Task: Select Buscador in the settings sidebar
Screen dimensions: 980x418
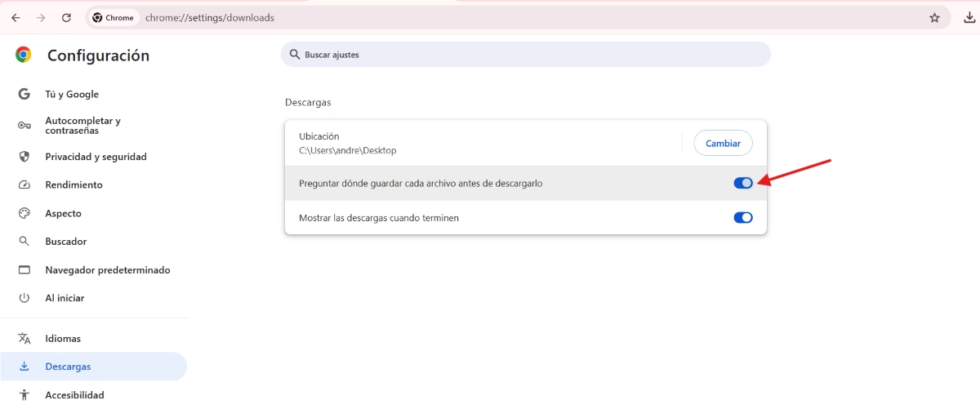Action: (x=65, y=242)
